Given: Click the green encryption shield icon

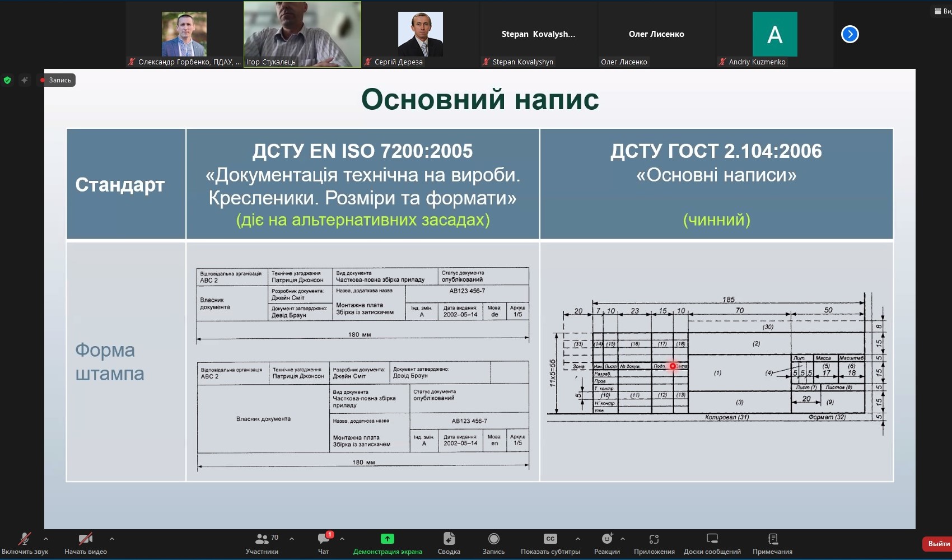Looking at the screenshot, I should click(x=7, y=80).
